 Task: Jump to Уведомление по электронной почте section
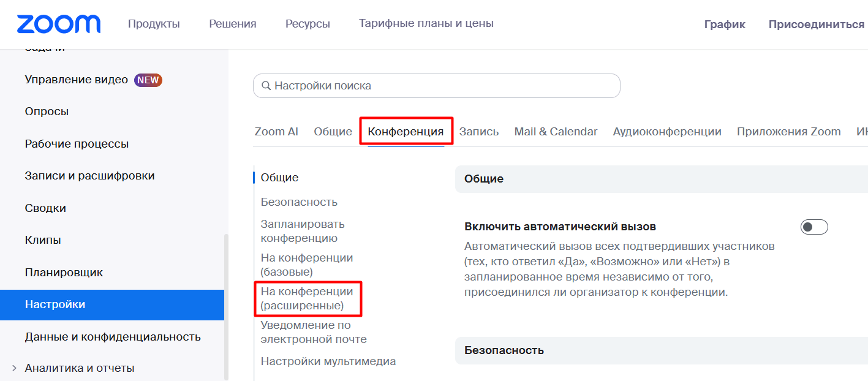coord(314,332)
